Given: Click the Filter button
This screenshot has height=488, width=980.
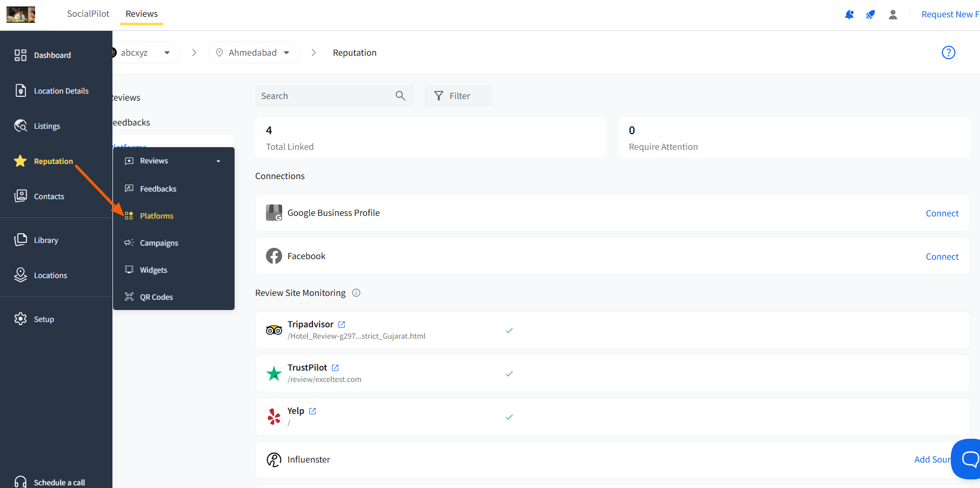Looking at the screenshot, I should [x=458, y=96].
